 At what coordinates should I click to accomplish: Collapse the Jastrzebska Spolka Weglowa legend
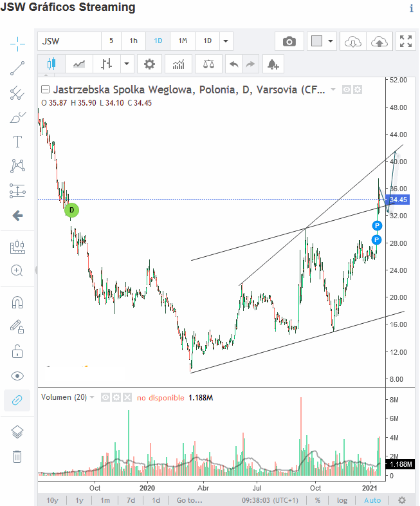click(x=46, y=89)
